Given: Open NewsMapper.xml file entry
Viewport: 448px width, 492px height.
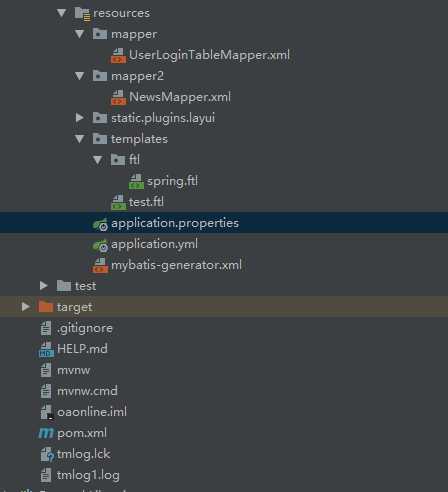Looking at the screenshot, I should 180,97.
